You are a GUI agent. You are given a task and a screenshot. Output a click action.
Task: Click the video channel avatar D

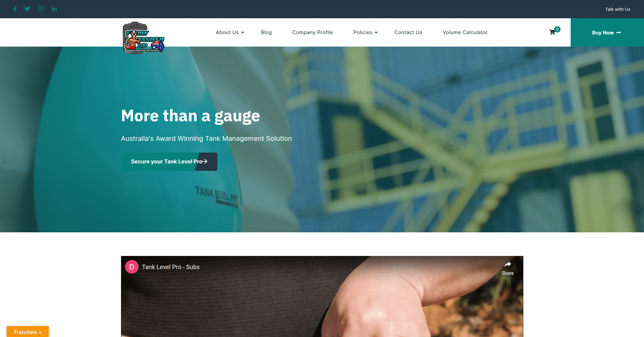(132, 267)
